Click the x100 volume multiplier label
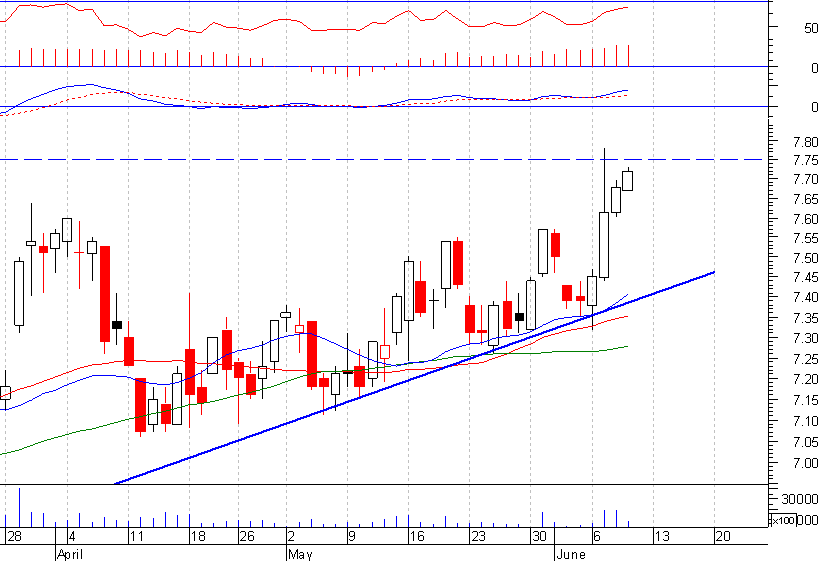 coord(783,520)
